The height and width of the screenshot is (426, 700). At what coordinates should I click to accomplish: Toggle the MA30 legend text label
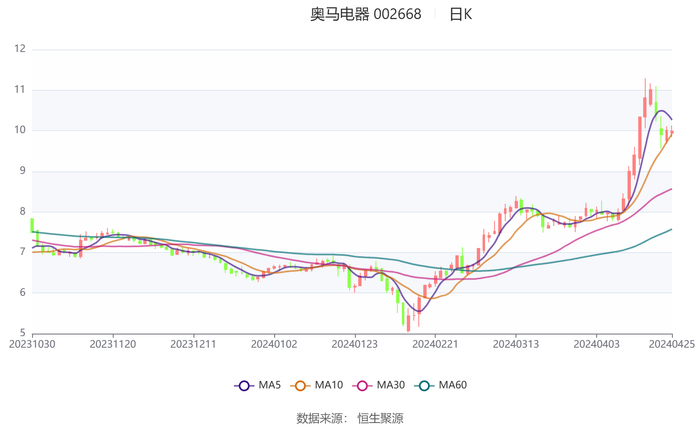coord(391,385)
